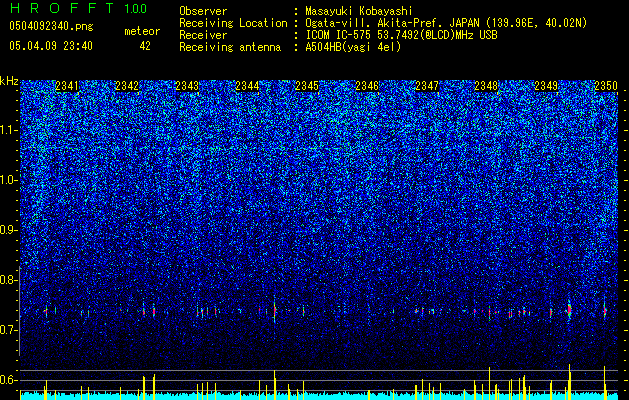Screen dimensions: 629x400
Task: Click the 'meteor' label
Action: tap(142, 31)
